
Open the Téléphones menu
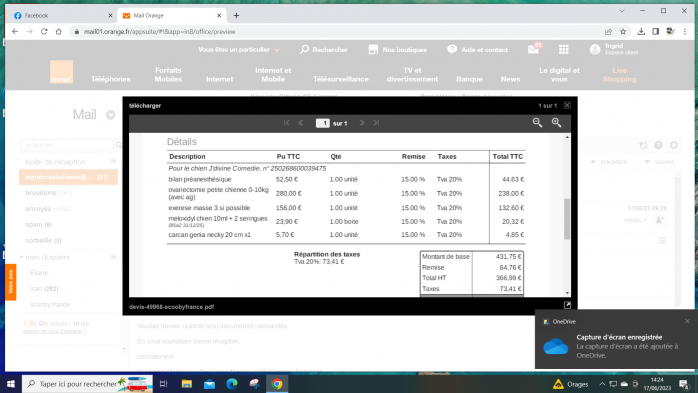click(111, 79)
